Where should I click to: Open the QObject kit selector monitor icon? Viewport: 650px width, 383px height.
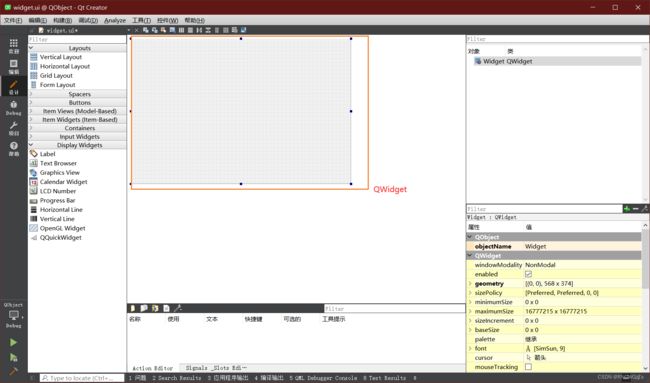tap(14, 315)
